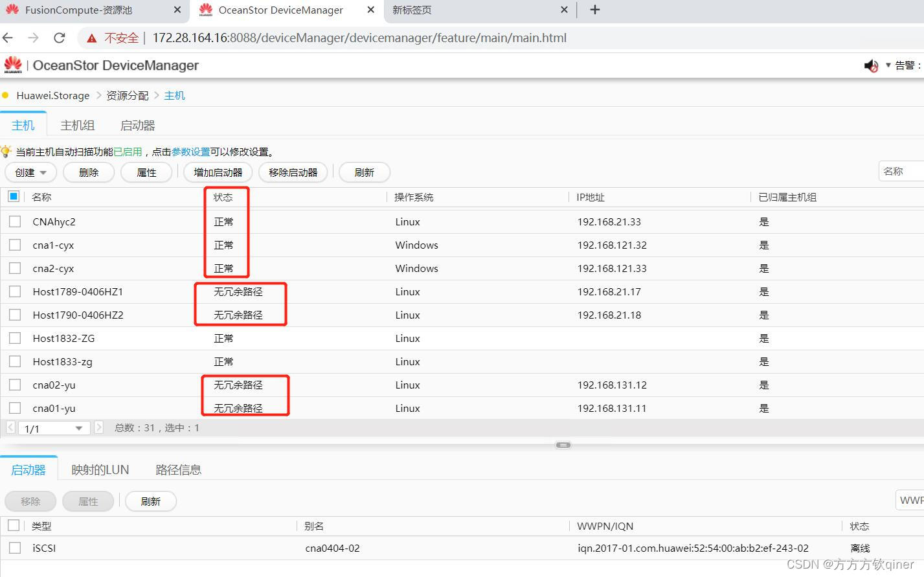924x577 pixels.
Task: Click the alarm speaker mute icon
Action: pos(871,65)
